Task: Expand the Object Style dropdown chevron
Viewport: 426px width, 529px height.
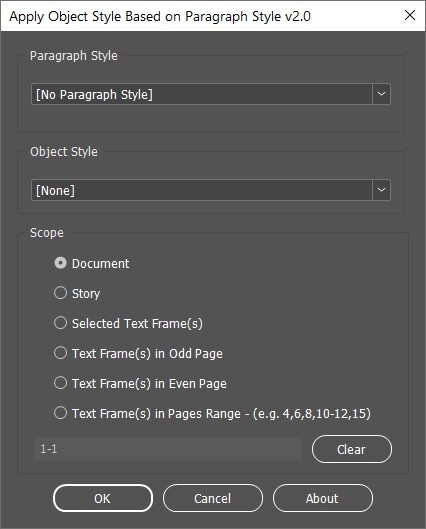Action: coord(381,190)
